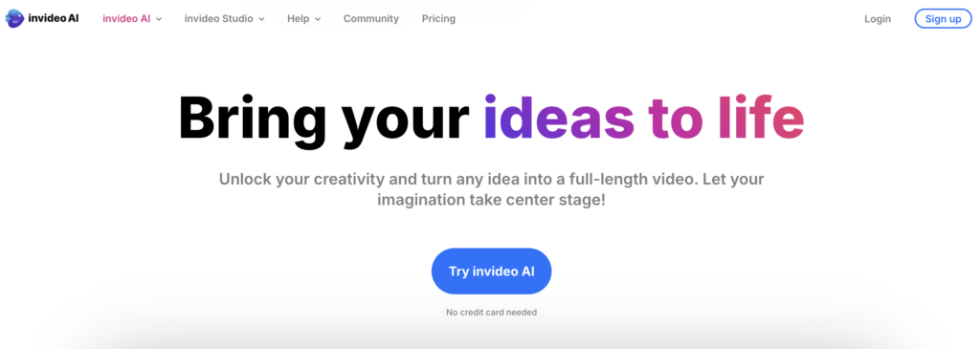
Task: Expand the chevron beside invideo Studio
Action: [x=261, y=19]
